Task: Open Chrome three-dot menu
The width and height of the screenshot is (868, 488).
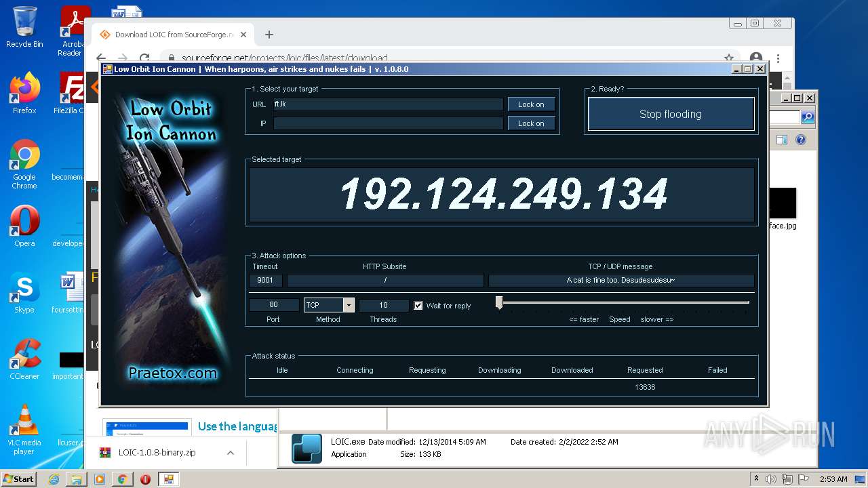Action: click(x=778, y=58)
